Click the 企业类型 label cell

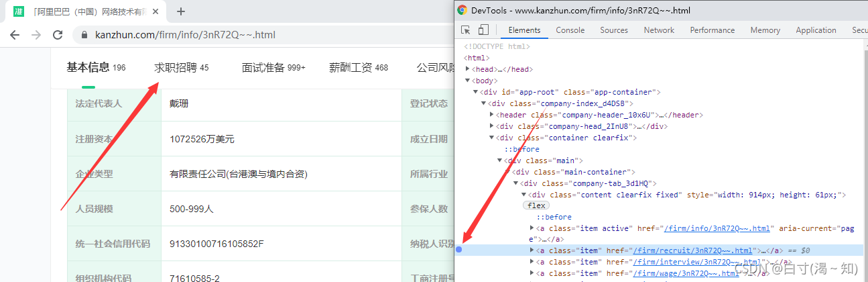114,174
